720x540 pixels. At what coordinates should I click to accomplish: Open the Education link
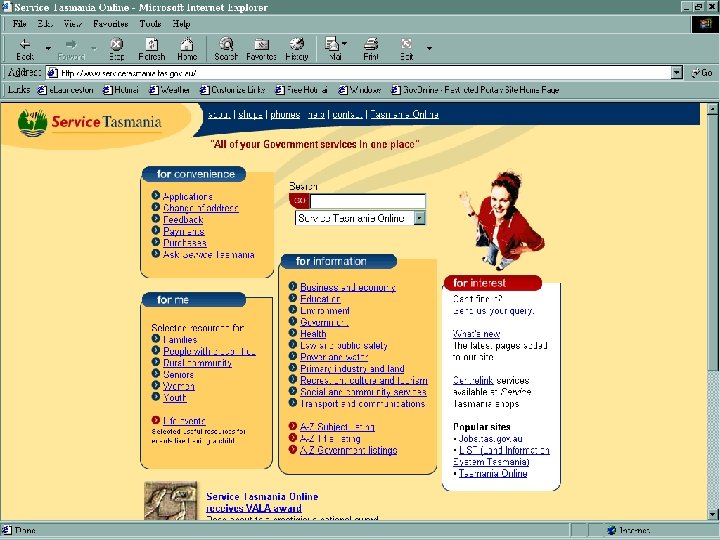click(320, 299)
